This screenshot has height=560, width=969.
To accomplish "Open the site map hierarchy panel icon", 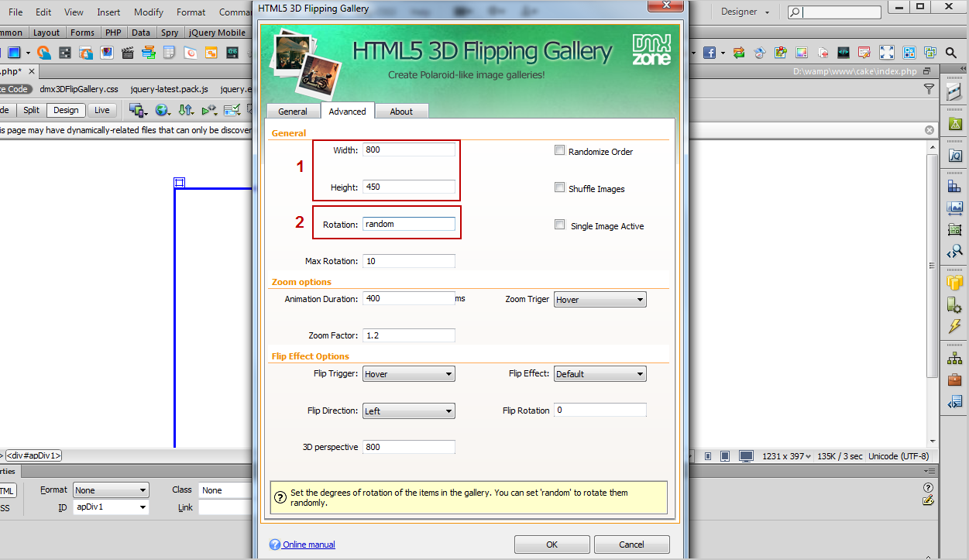I will pos(954,359).
